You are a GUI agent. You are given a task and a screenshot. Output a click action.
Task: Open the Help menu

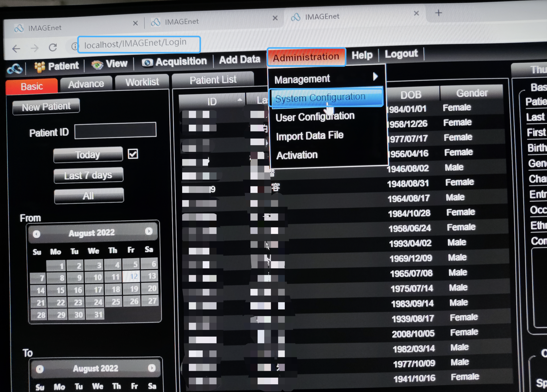[362, 55]
